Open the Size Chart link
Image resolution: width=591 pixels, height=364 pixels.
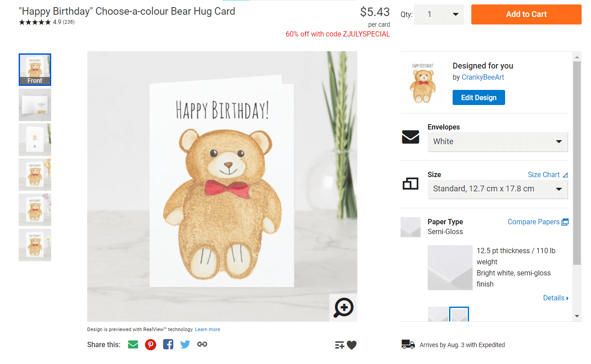point(547,174)
